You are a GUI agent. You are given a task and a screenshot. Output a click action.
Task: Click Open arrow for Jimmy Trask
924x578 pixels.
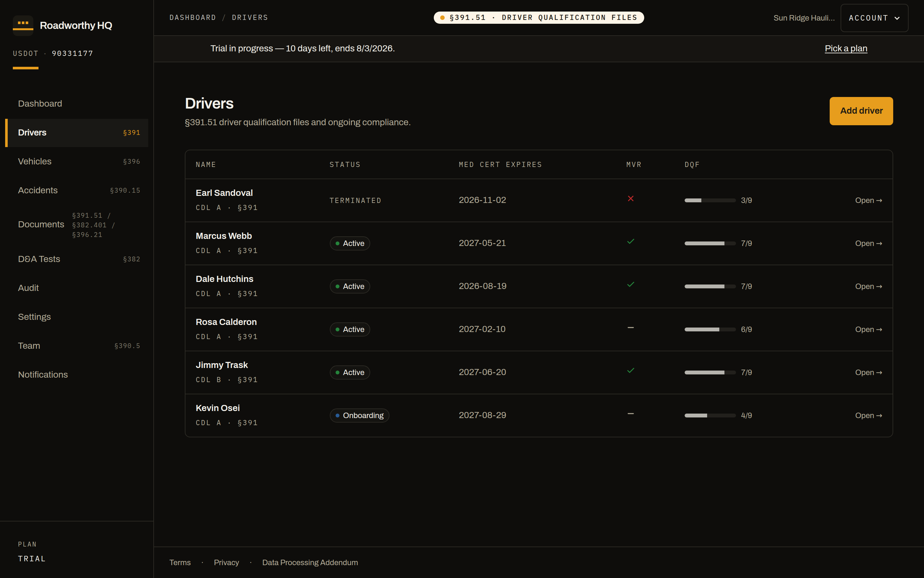[868, 372]
